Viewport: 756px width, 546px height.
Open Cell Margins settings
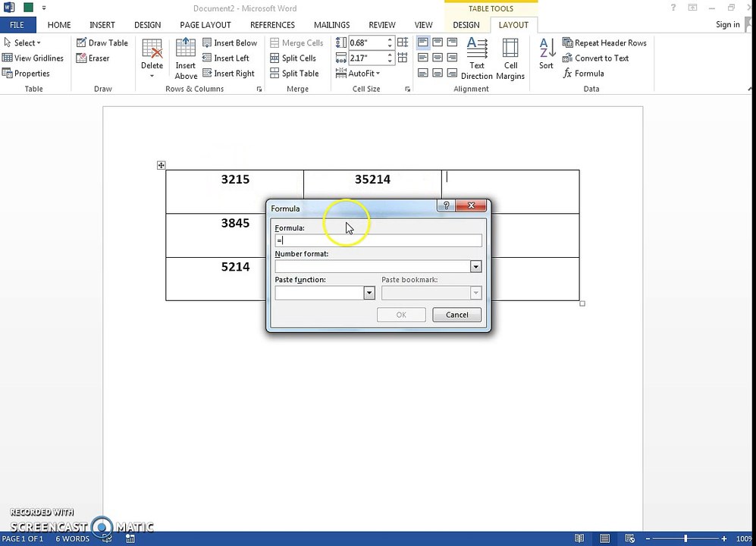pyautogui.click(x=510, y=59)
